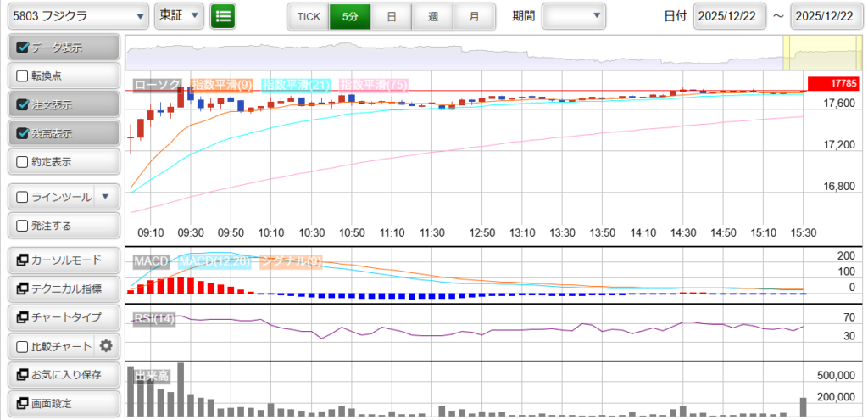This screenshot has width=868, height=420.
Task: Click the green list icon button
Action: click(x=223, y=16)
